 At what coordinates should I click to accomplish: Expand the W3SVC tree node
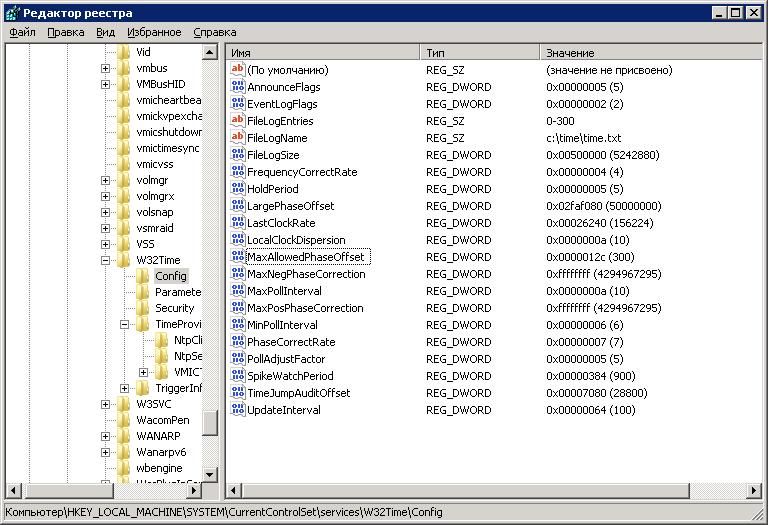coord(105,404)
